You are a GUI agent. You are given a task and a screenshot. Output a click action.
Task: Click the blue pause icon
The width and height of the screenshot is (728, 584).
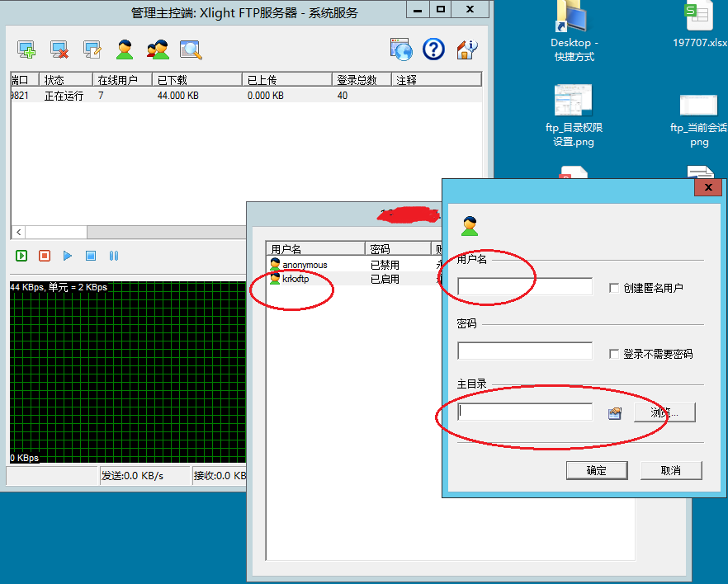114,256
